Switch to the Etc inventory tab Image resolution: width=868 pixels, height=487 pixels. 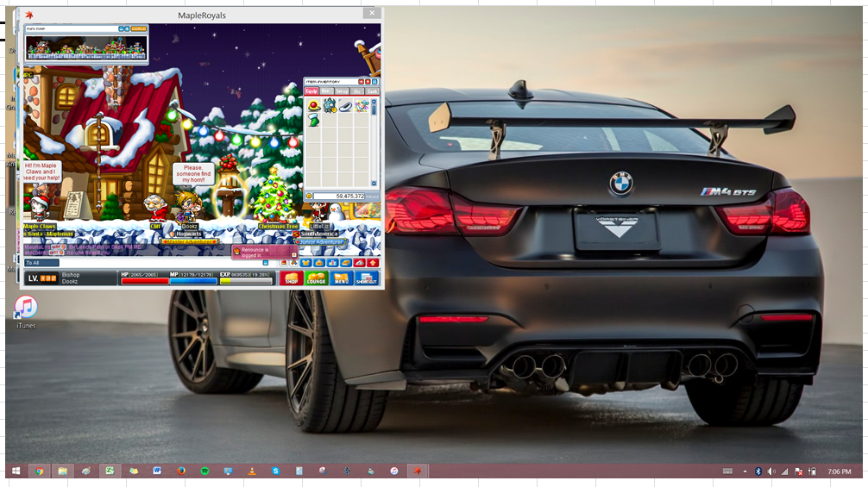pyautogui.click(x=357, y=91)
